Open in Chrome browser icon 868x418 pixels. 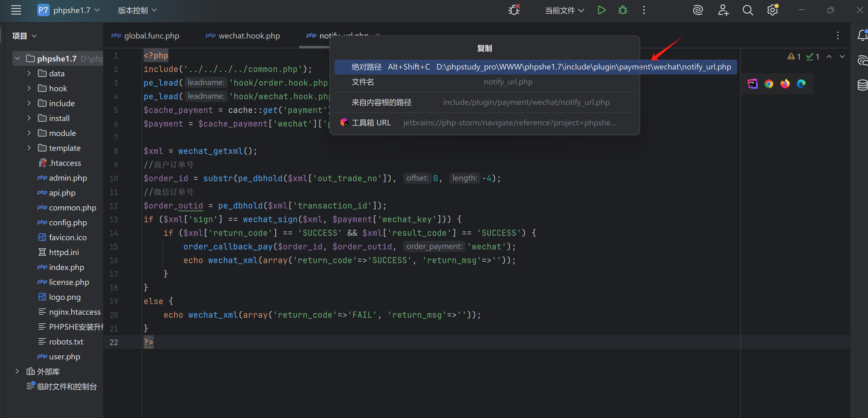[x=769, y=84]
